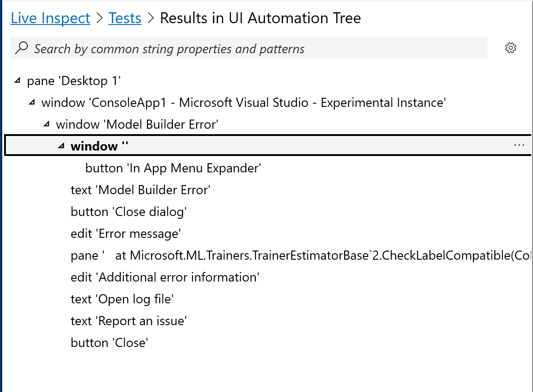The width and height of the screenshot is (533, 392).
Task: Collapse the ConsoleApp1 Visual Studio window node
Action: coord(31,102)
